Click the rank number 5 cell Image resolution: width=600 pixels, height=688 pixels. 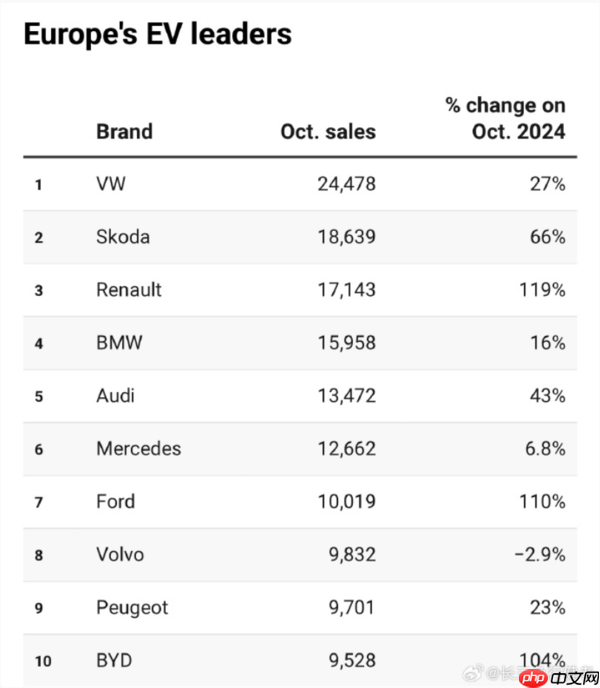[39, 397]
